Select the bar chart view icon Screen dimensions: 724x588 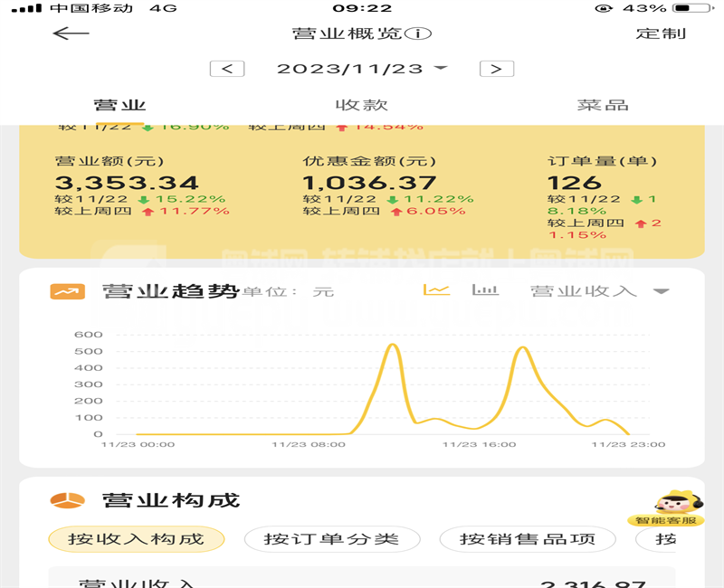point(485,290)
